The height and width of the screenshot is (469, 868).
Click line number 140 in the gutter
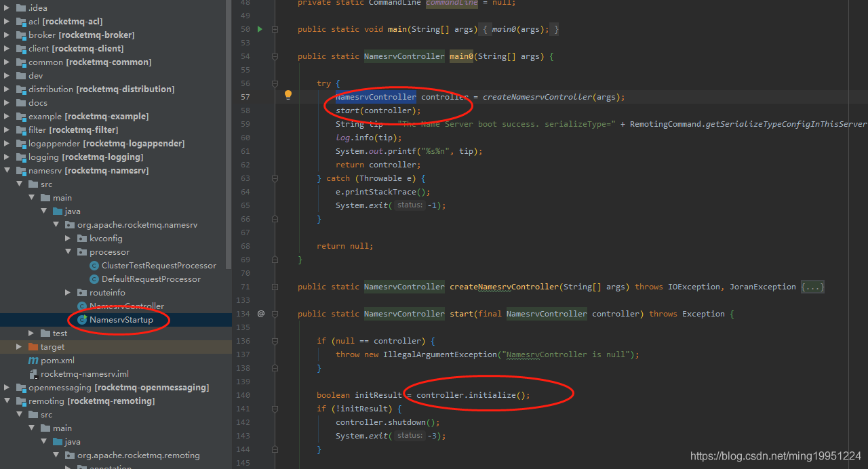(x=245, y=395)
